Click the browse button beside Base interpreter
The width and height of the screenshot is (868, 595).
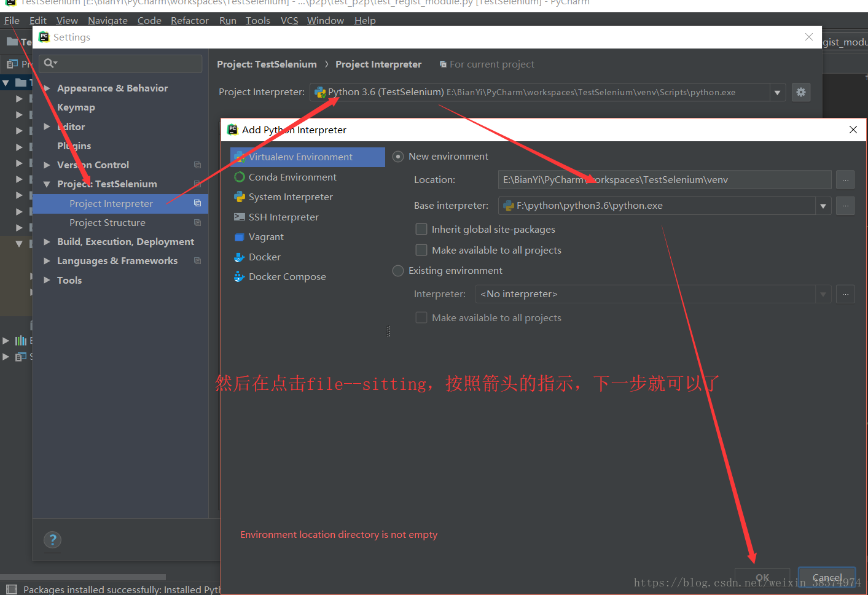[x=845, y=206]
